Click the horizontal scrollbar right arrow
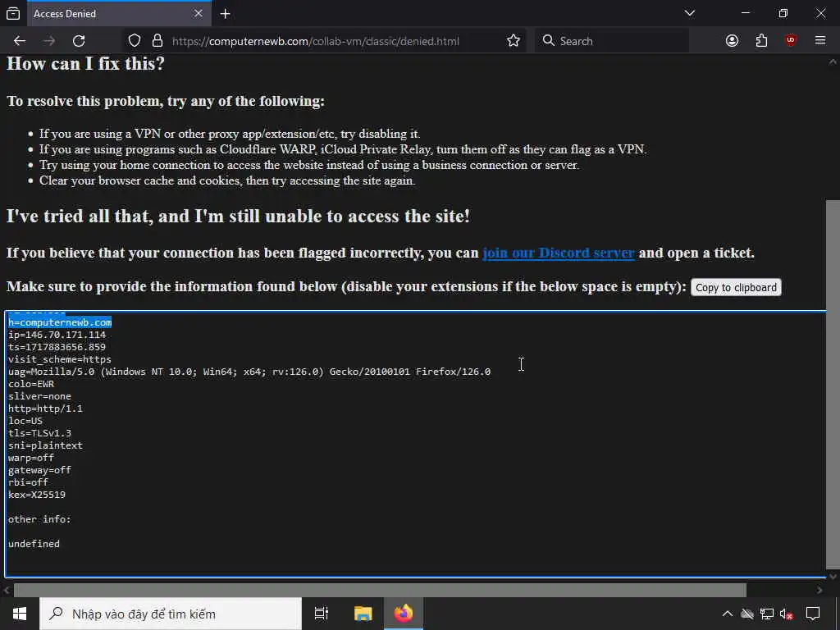Viewport: 840px width, 630px height. coord(819,591)
